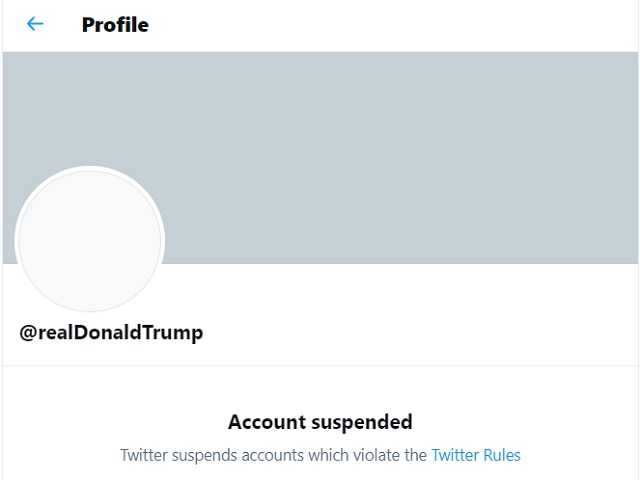Click the empty header bar right of "Profile"
This screenshot has height=480, width=640.
coord(400,25)
